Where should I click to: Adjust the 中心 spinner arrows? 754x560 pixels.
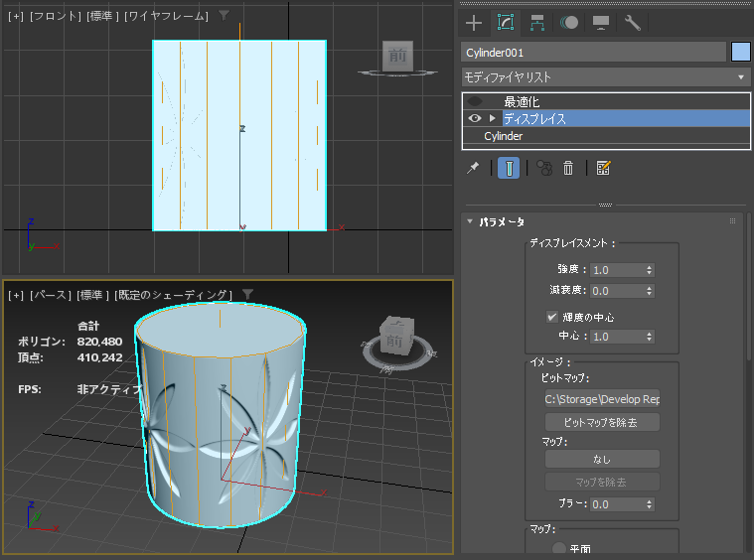tap(649, 337)
